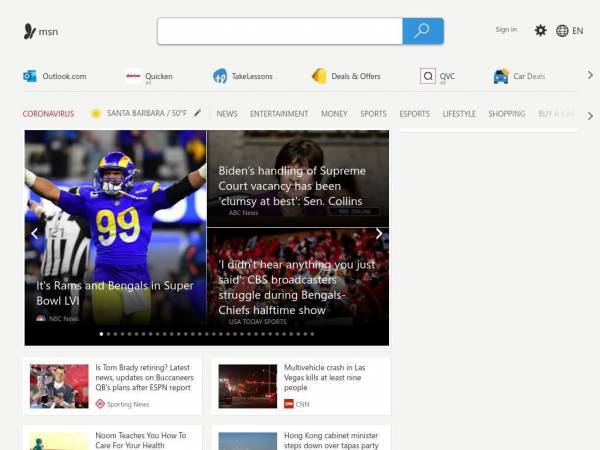Open CBS broadcasters halftime show headline
Screen dimensions: 600x450
pos(297,287)
